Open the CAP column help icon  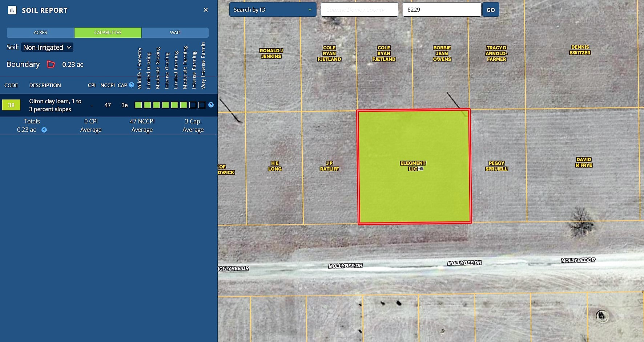pyautogui.click(x=132, y=85)
